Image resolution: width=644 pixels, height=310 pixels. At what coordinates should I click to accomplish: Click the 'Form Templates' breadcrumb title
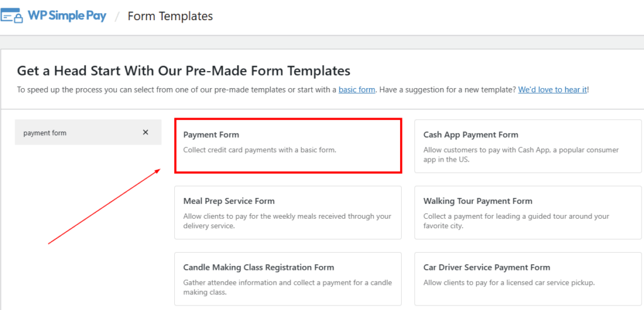coord(170,16)
